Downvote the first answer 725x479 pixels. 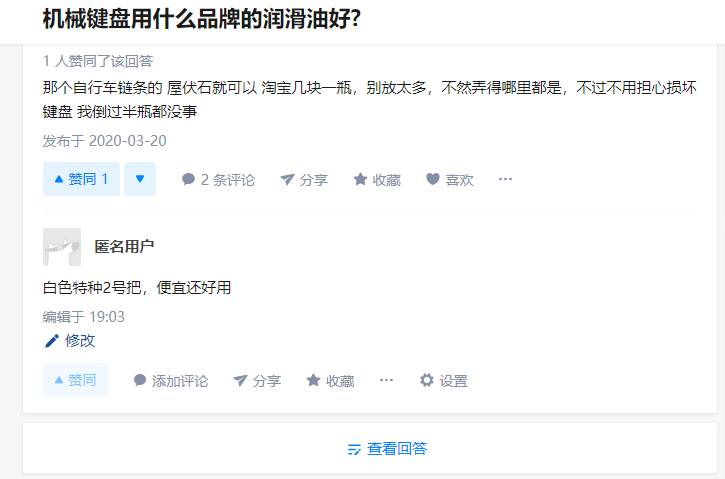pos(140,179)
